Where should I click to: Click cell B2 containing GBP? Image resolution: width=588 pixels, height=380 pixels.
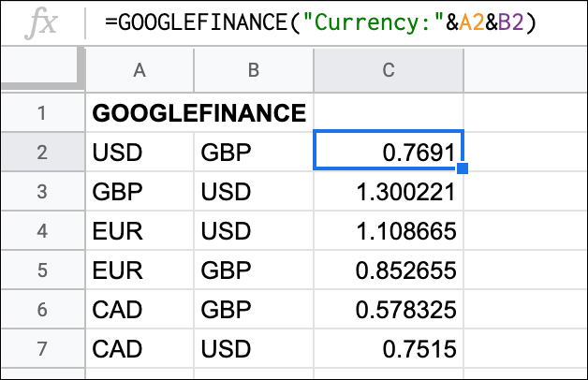(x=254, y=152)
